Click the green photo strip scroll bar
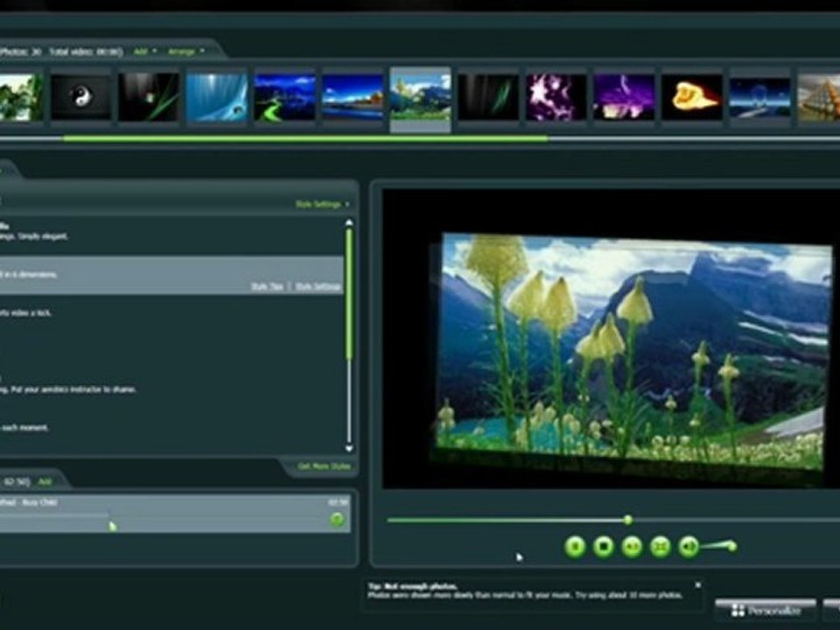 click(x=305, y=139)
